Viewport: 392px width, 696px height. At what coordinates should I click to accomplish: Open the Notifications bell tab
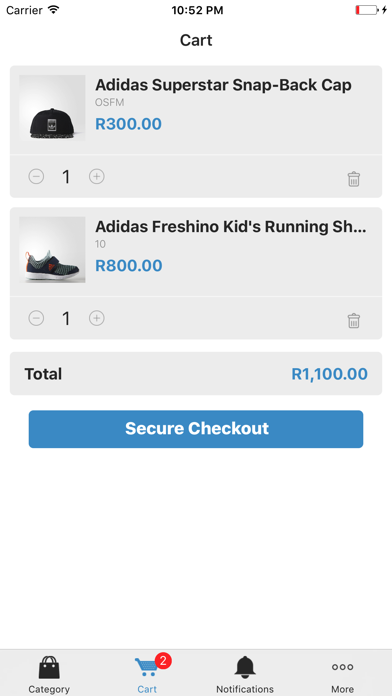coord(245,674)
